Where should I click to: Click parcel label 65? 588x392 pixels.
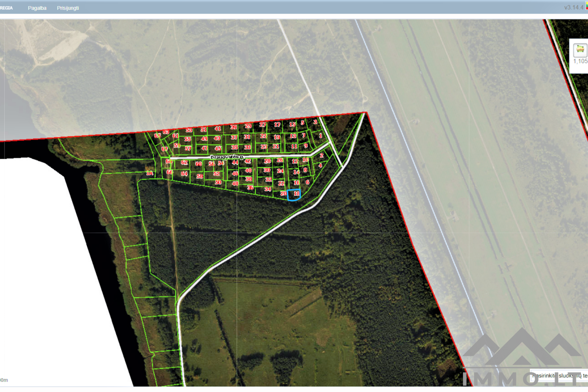pyautogui.click(x=157, y=136)
